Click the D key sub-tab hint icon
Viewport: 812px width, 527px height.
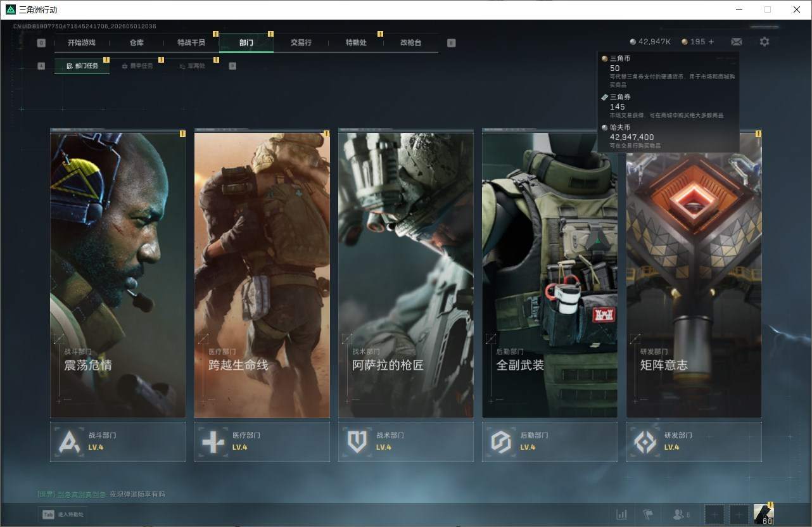pyautogui.click(x=232, y=66)
